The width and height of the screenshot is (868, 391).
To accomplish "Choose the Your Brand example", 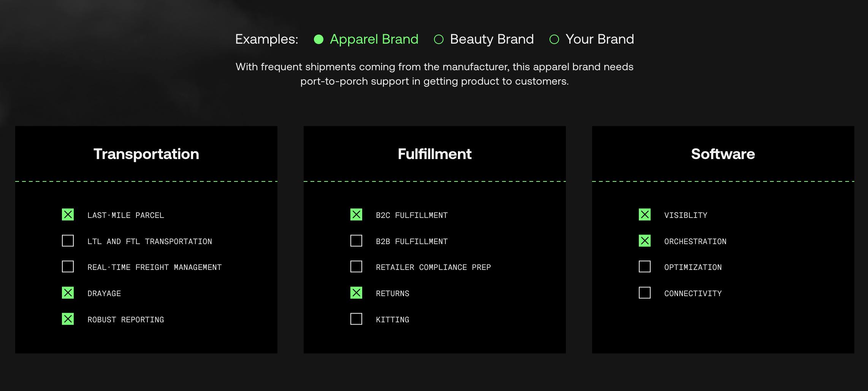I will 554,39.
